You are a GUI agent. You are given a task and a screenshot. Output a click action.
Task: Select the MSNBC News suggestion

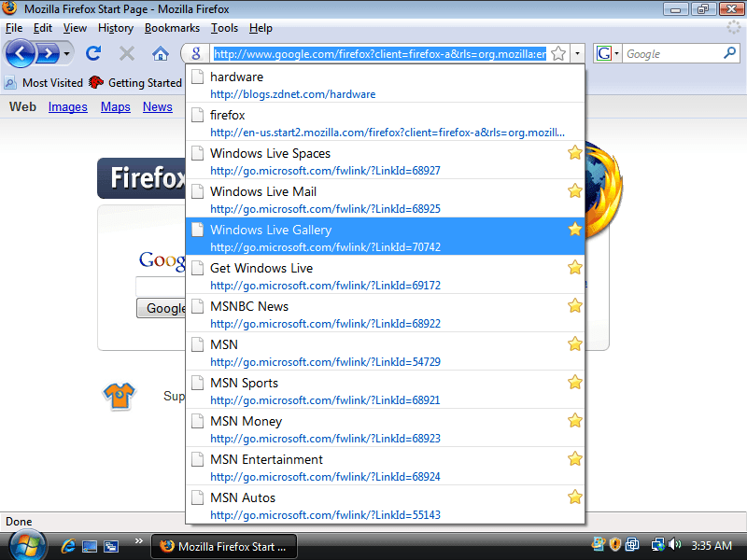385,314
